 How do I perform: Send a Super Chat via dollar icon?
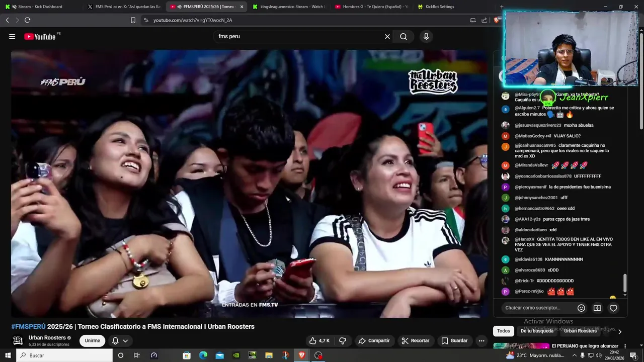597,308
